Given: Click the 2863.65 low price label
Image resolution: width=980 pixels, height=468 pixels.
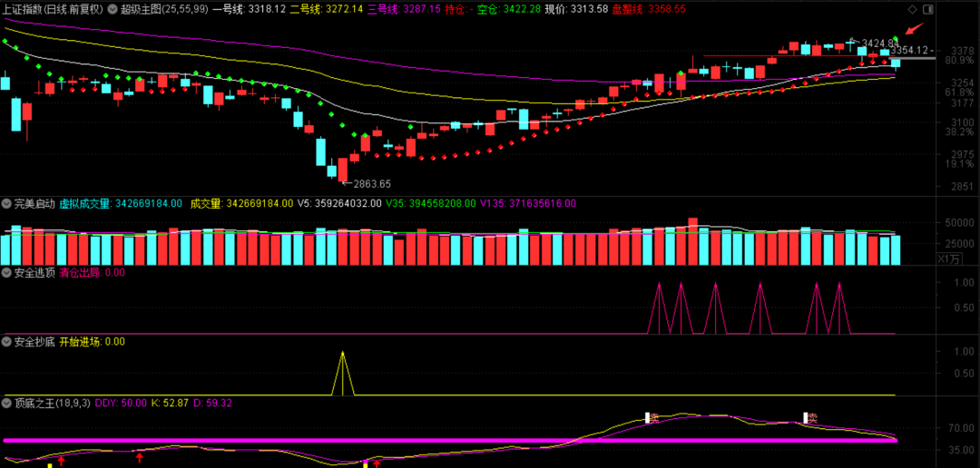Looking at the screenshot, I should [x=370, y=183].
